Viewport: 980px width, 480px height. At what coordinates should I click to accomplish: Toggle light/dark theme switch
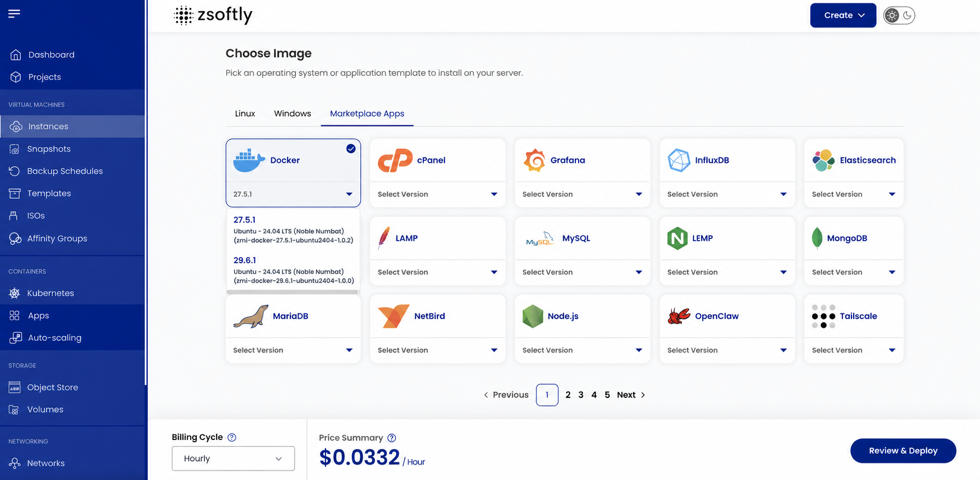click(899, 15)
